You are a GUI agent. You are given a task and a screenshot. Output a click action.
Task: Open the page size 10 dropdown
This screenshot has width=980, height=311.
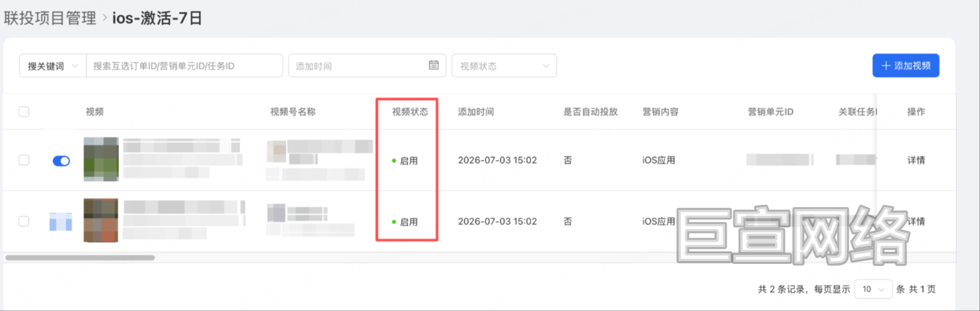pyautogui.click(x=873, y=289)
